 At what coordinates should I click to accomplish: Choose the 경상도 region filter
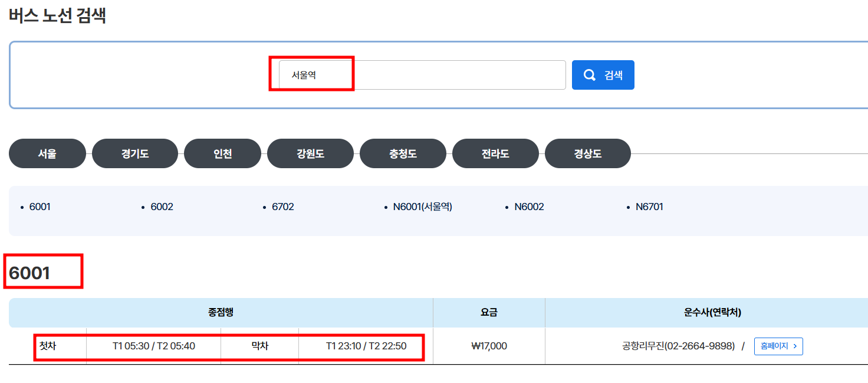[587, 153]
